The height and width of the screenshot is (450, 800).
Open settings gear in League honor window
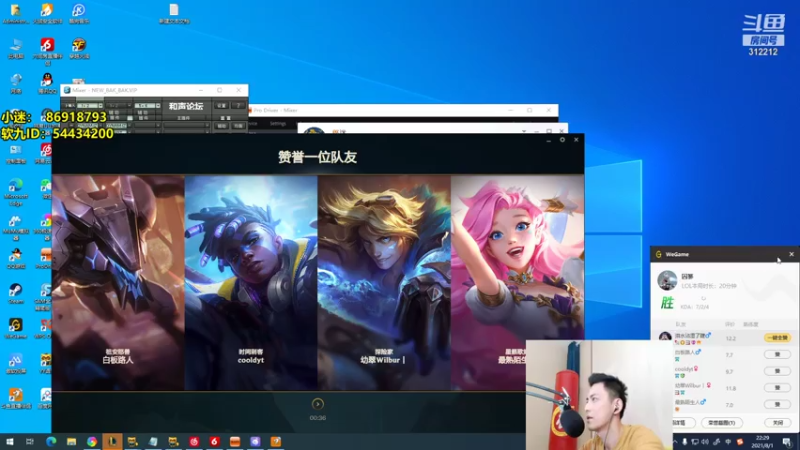[x=562, y=139]
